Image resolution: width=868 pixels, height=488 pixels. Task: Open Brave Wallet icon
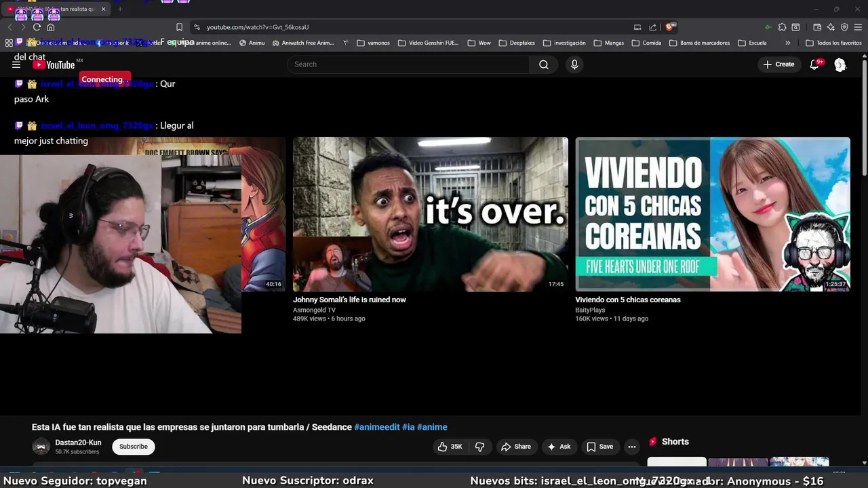[x=817, y=27]
